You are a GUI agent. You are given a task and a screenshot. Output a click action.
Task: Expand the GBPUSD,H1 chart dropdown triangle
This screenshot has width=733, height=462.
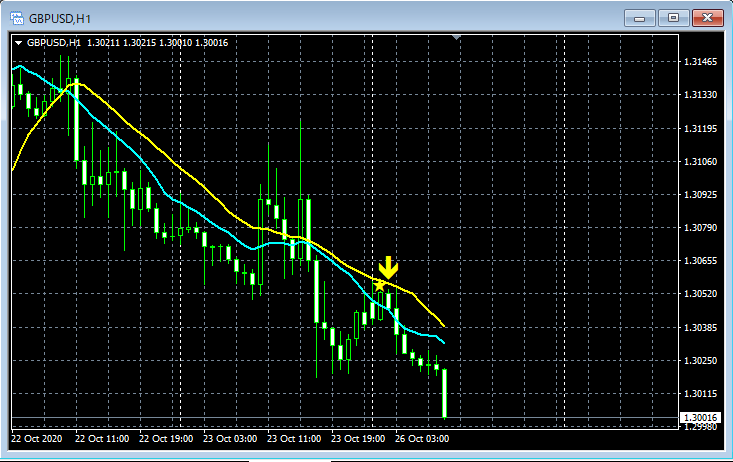19,43
